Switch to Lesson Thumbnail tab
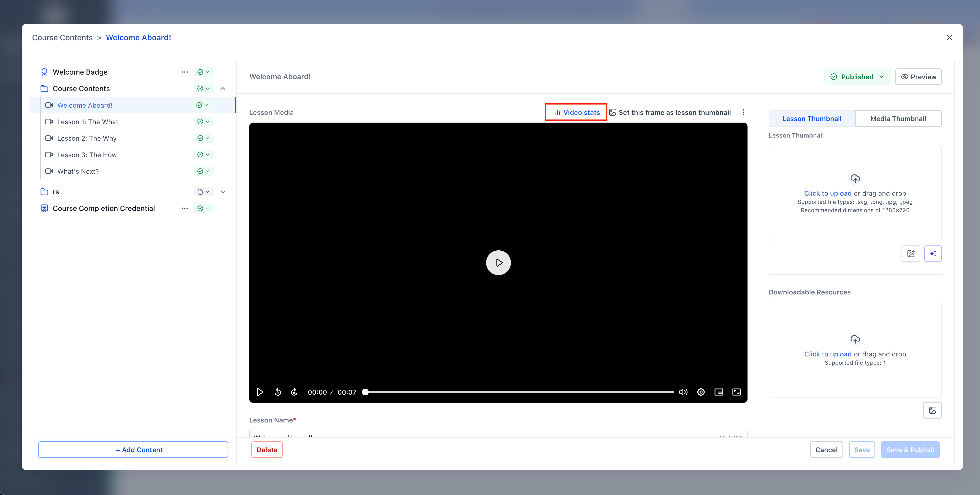This screenshot has height=495, width=980. (812, 119)
